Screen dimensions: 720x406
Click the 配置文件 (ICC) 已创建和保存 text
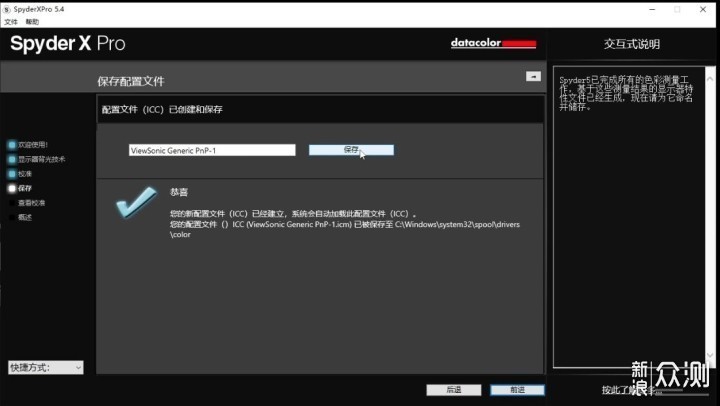click(x=162, y=109)
